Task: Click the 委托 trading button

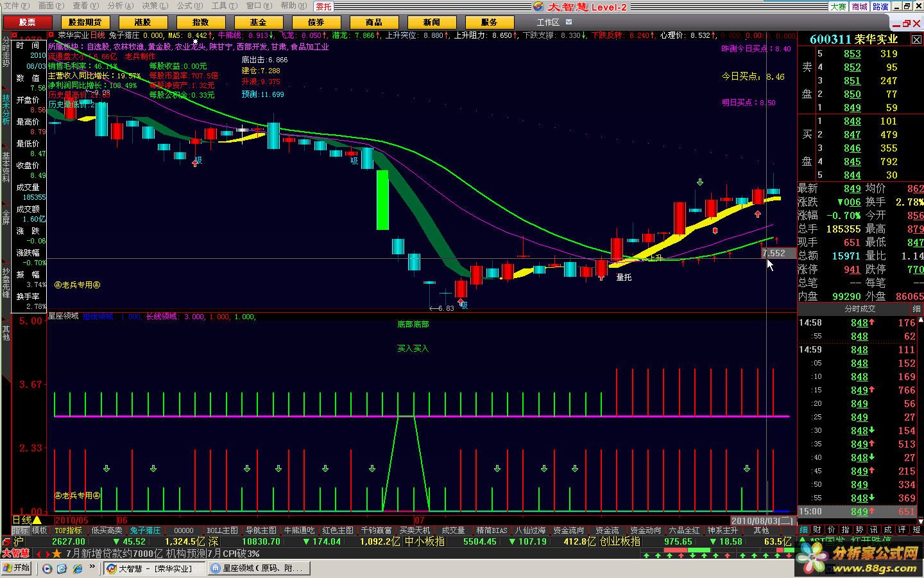Action: [323, 6]
